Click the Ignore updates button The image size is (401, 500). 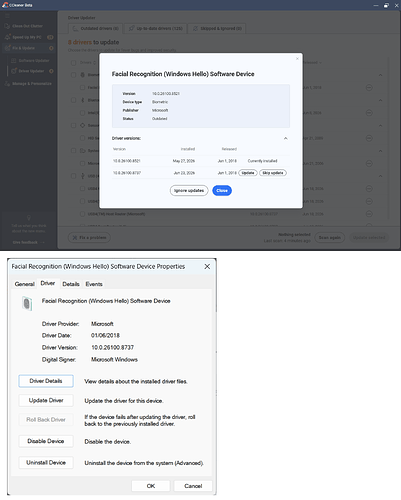tap(189, 191)
